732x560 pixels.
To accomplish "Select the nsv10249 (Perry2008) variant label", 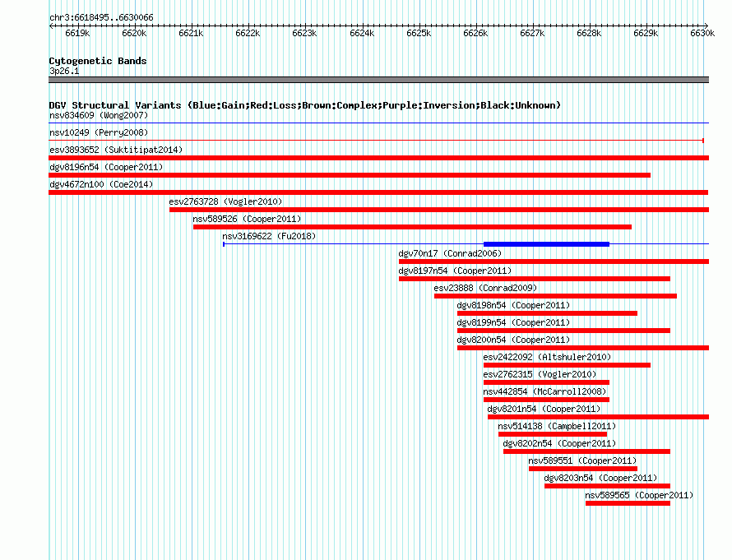I will tap(99, 132).
